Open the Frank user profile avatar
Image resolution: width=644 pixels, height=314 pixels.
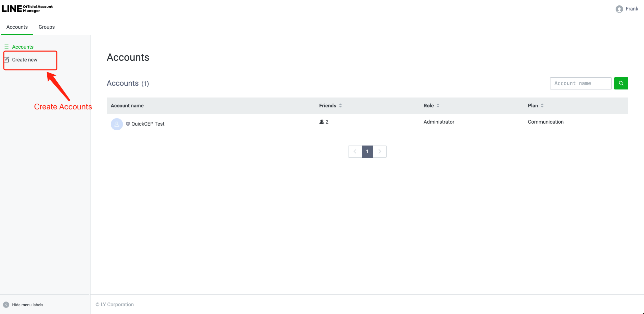(619, 9)
